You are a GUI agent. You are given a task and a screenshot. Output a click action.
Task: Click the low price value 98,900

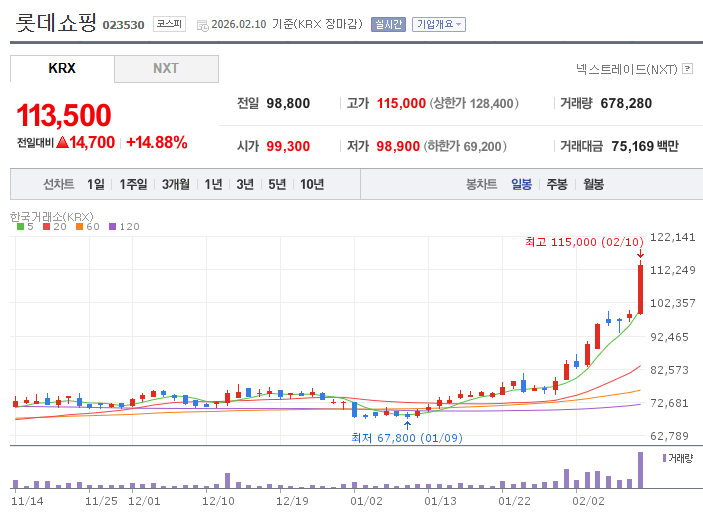(x=398, y=146)
